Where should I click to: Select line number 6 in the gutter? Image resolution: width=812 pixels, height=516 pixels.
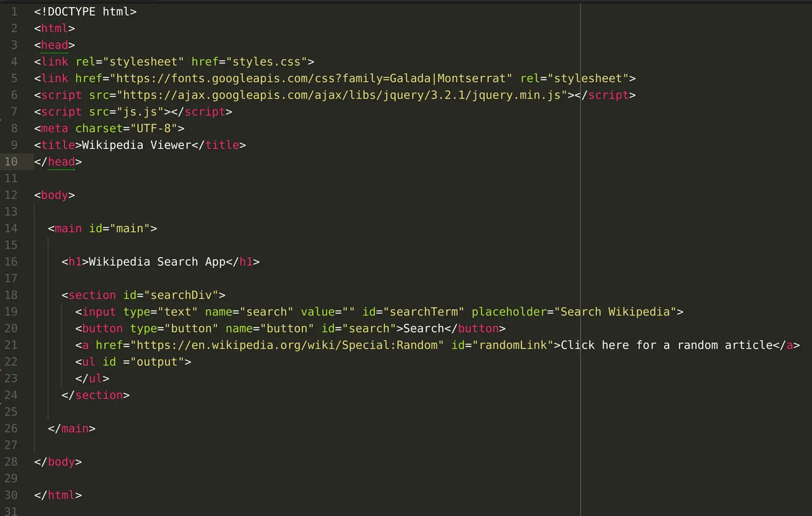coord(15,95)
